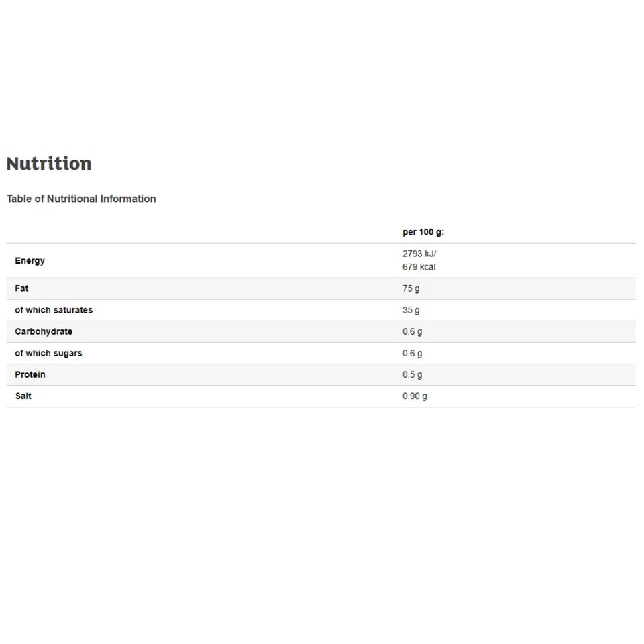
Task: Click the 'of which sugars' label
Action: [x=48, y=353]
